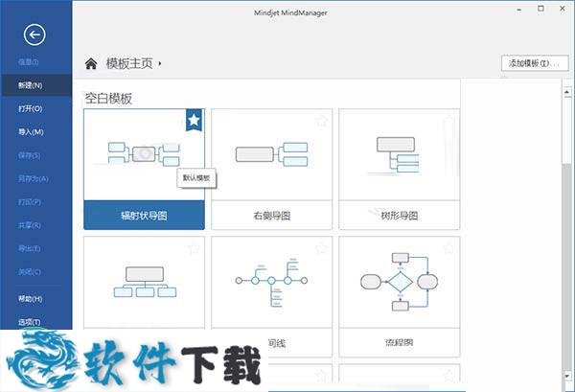Screen dimensions: 575x392
Task: Select the 树形导图 template preview
Action: tap(400, 154)
